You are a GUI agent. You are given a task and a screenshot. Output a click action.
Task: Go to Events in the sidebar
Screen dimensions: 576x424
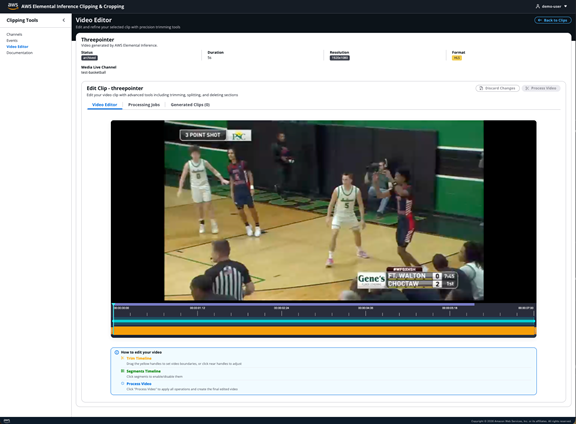(12, 40)
